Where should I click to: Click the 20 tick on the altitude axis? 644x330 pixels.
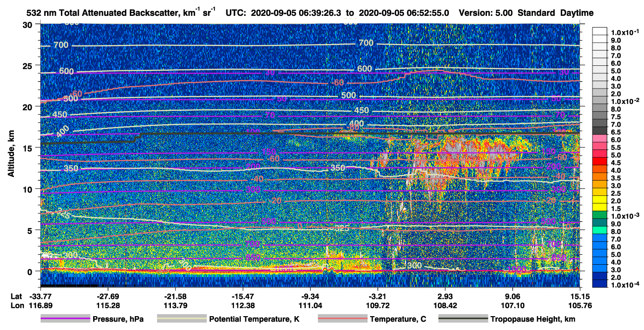coord(28,106)
